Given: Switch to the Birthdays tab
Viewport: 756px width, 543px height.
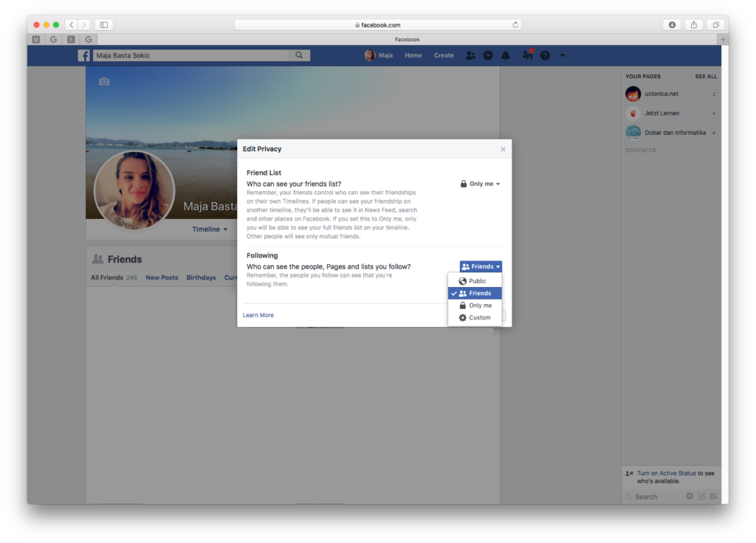Looking at the screenshot, I should point(201,278).
